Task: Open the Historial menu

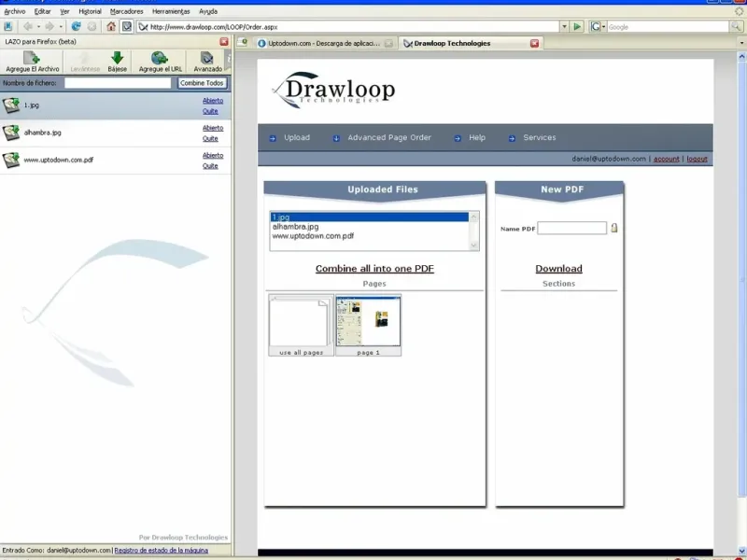Action: tap(90, 11)
